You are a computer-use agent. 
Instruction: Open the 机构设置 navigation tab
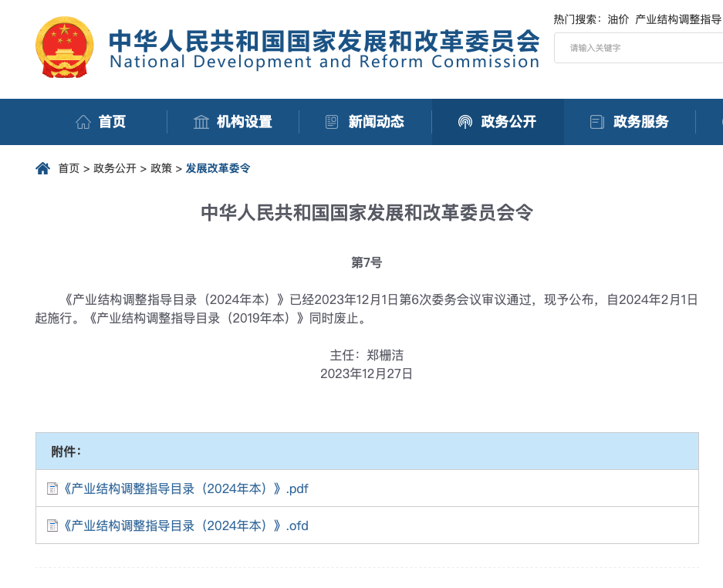tap(233, 122)
